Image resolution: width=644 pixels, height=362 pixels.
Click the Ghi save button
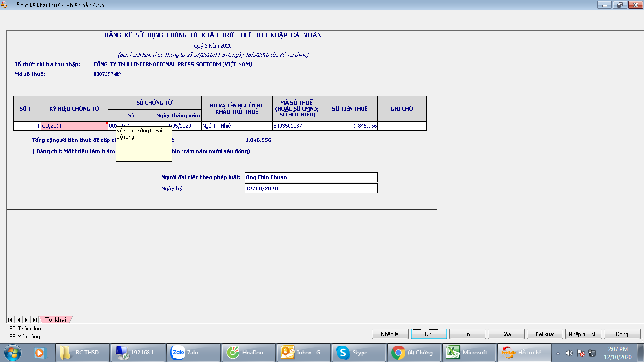[x=429, y=334]
